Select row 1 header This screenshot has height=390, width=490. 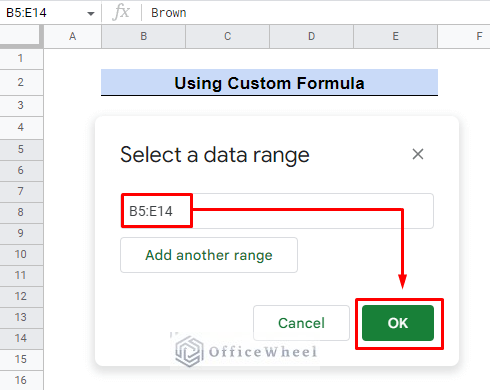[21, 58]
